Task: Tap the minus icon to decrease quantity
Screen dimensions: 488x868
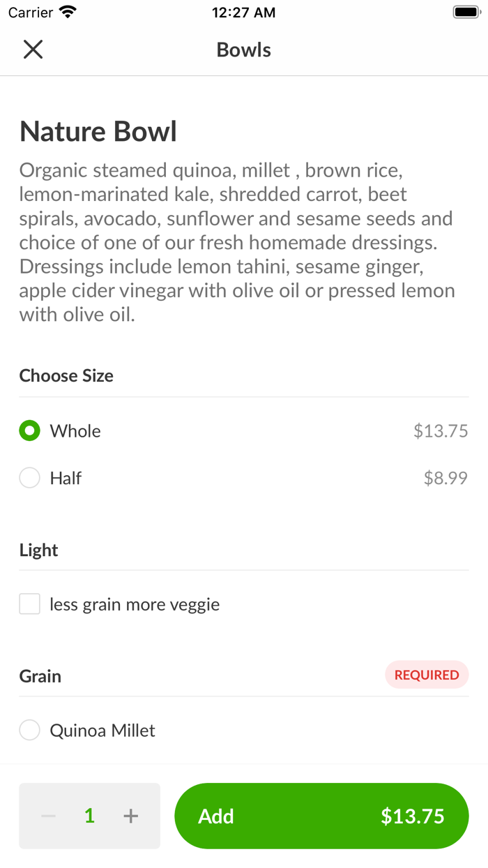Action: (47, 815)
